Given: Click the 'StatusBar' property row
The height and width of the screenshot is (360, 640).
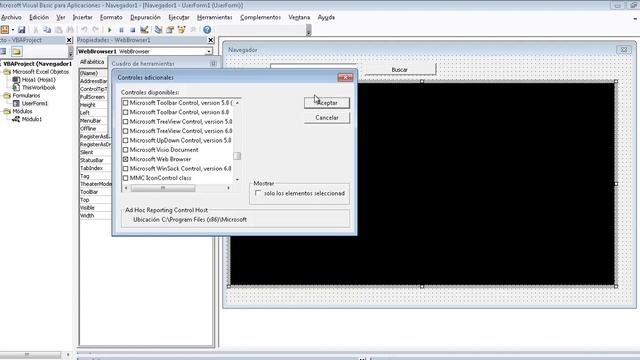Looking at the screenshot, I should (x=96, y=160).
